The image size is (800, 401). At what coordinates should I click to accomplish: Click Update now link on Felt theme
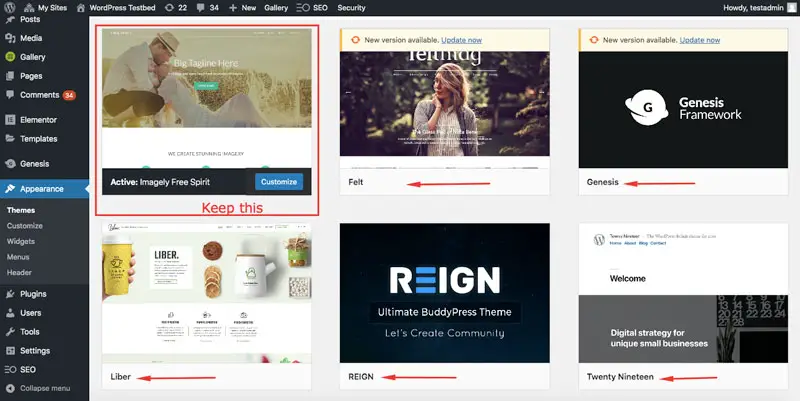[461, 40]
